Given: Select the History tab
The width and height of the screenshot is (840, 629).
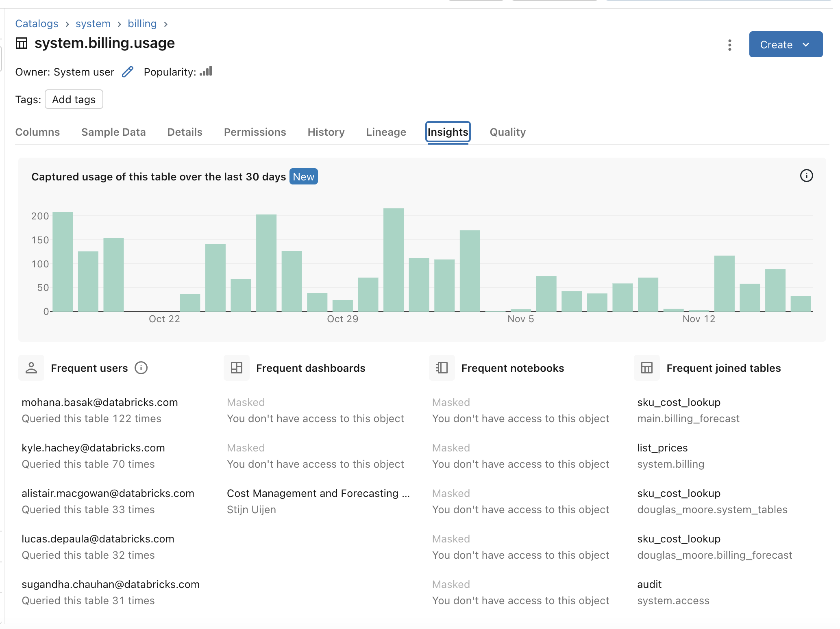Looking at the screenshot, I should [x=326, y=132].
